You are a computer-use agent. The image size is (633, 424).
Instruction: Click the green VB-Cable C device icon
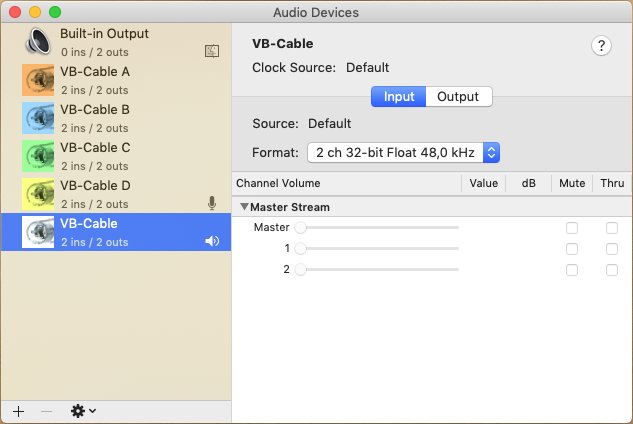point(38,156)
